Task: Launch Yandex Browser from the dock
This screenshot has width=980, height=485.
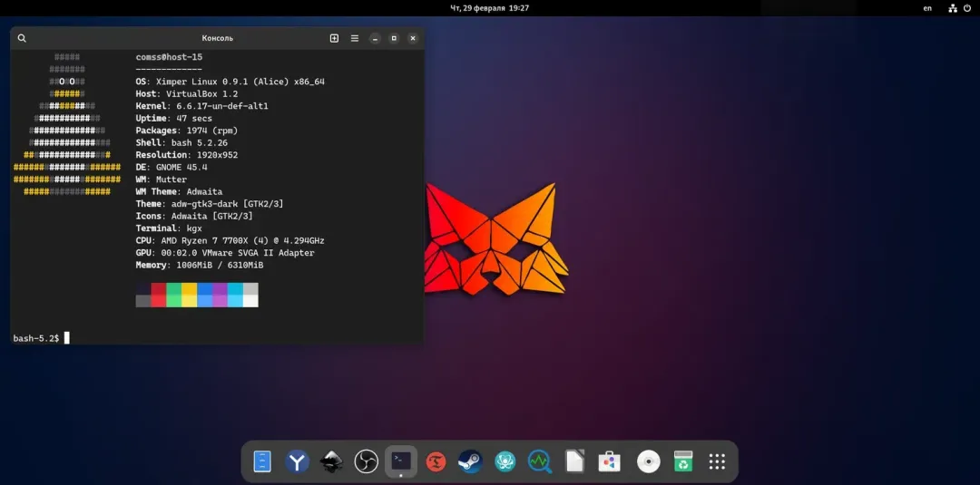Action: (x=297, y=462)
